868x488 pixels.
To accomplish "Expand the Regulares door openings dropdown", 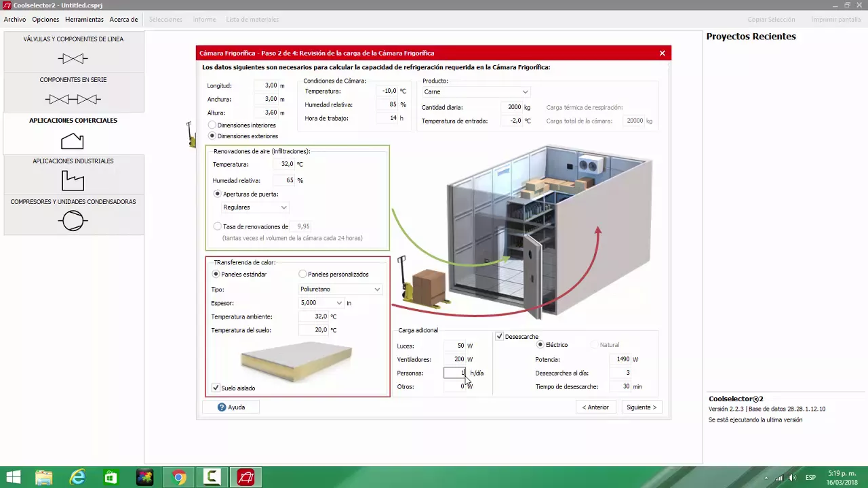I will (x=254, y=207).
